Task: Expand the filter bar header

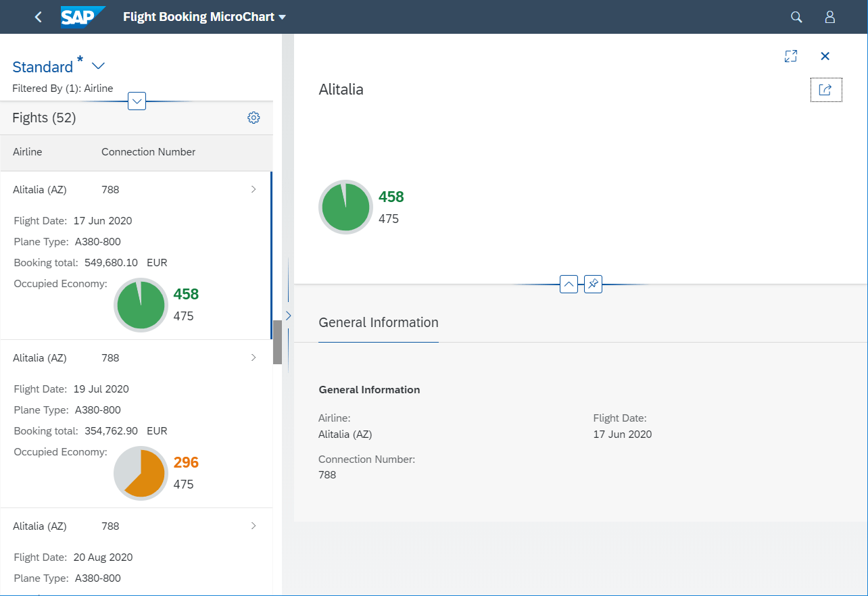Action: tap(137, 102)
